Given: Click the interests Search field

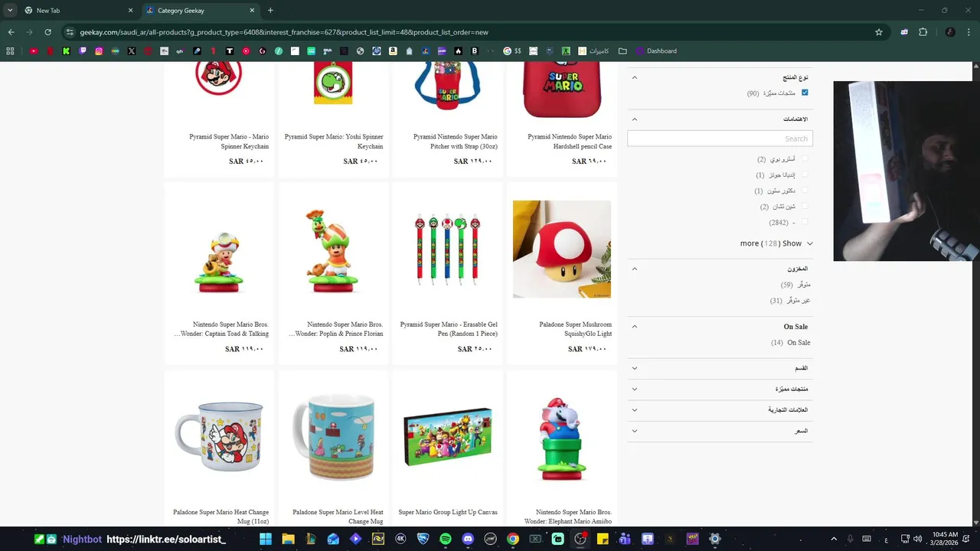Looking at the screenshot, I should 720,139.
